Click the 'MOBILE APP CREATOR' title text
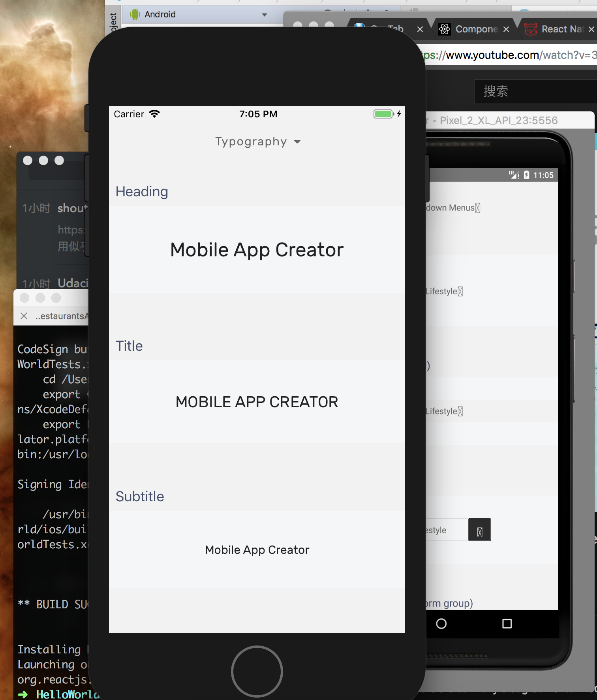The height and width of the screenshot is (700, 597). coord(257,402)
